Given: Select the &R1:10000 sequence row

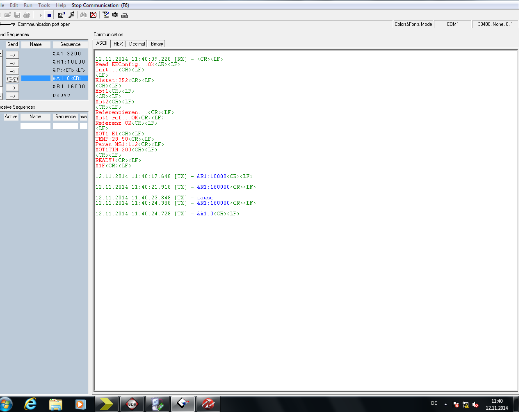Looking at the screenshot, I should 70,62.
